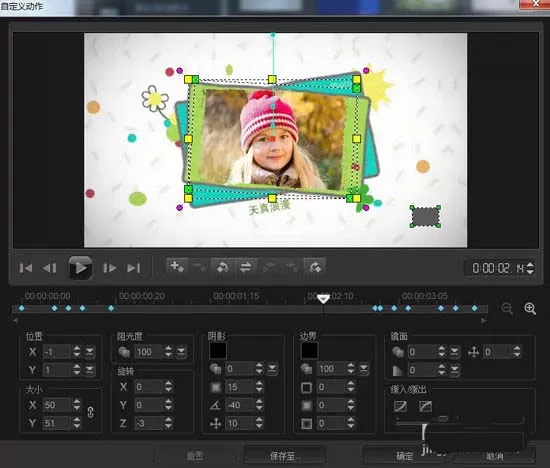This screenshot has height=468, width=550.
Task: Open the Position X ease dropdown
Action: coord(90,352)
